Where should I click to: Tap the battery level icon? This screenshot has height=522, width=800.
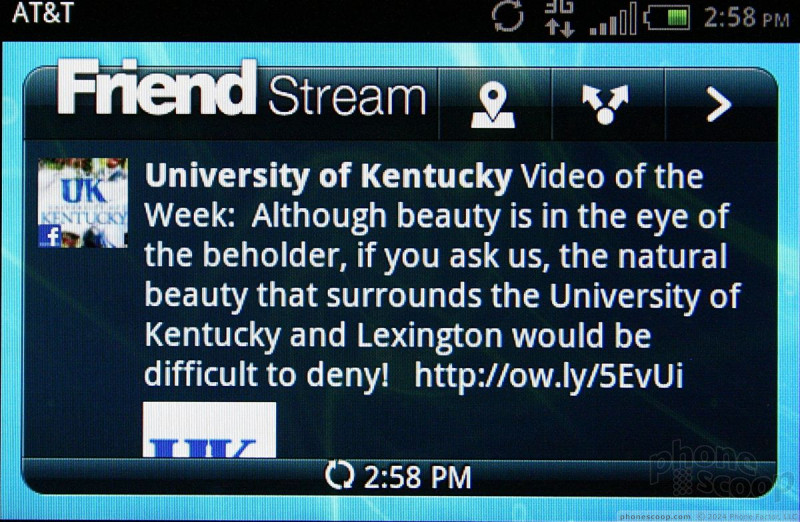667,18
